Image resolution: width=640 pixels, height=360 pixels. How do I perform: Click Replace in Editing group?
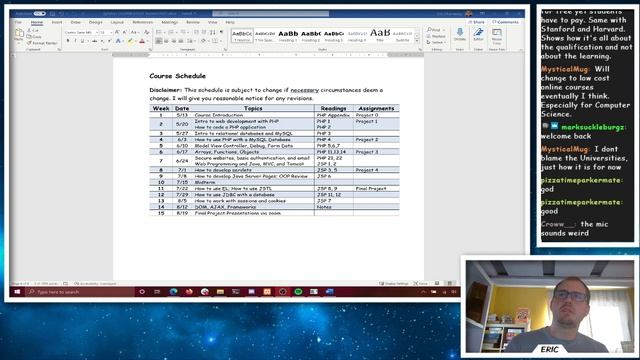pyautogui.click(x=435, y=36)
